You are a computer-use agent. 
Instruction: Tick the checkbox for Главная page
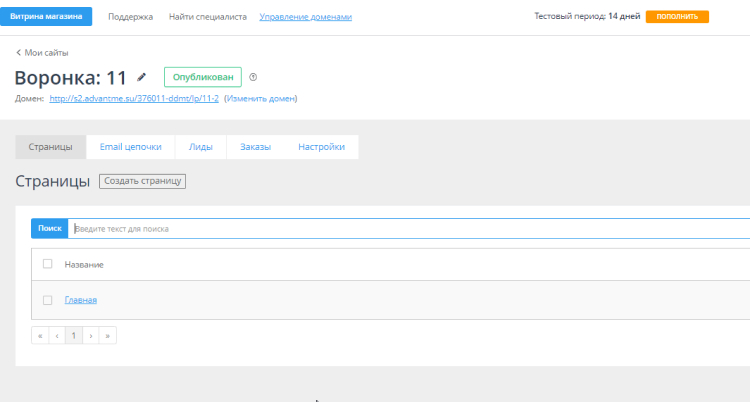(47, 300)
